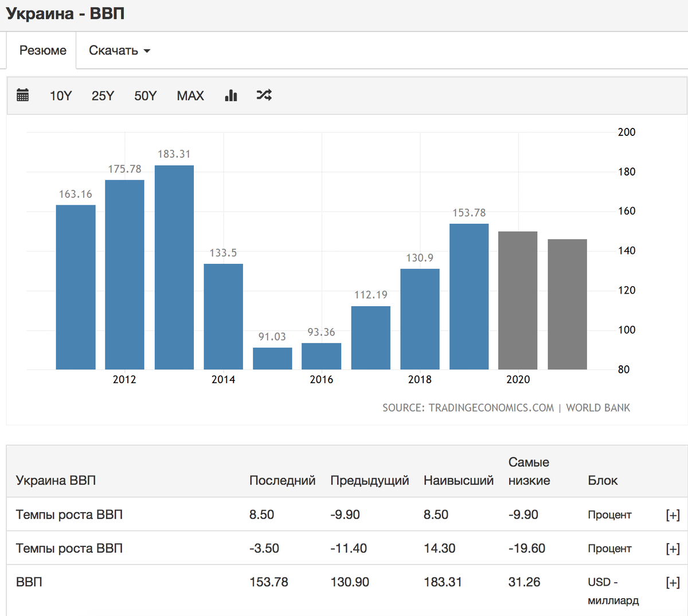
Task: Click the shuffle compare icon
Action: [x=264, y=95]
